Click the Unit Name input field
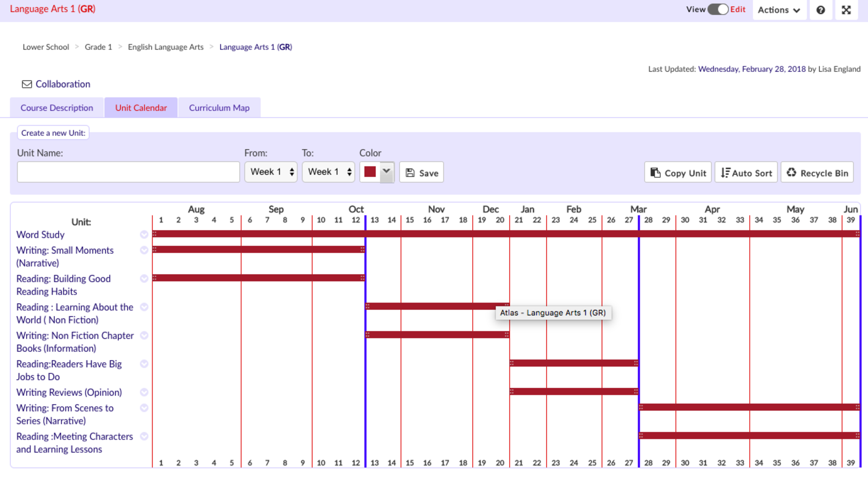 click(128, 172)
